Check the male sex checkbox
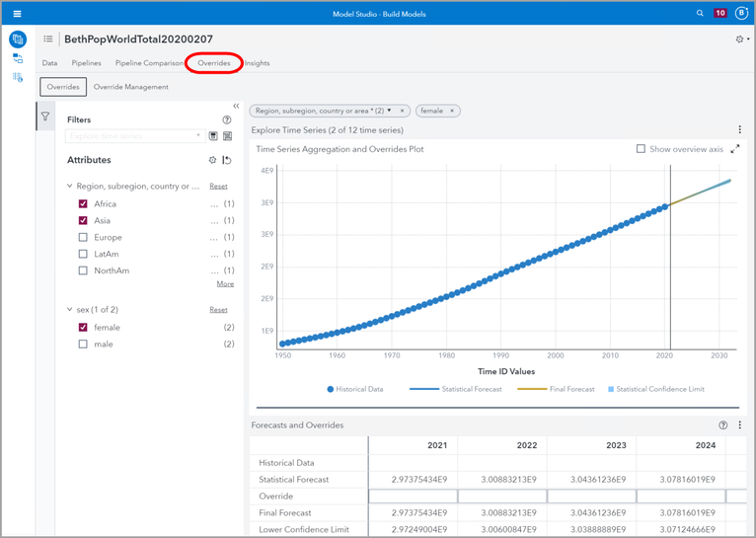Image resolution: width=756 pixels, height=538 pixels. pos(83,345)
